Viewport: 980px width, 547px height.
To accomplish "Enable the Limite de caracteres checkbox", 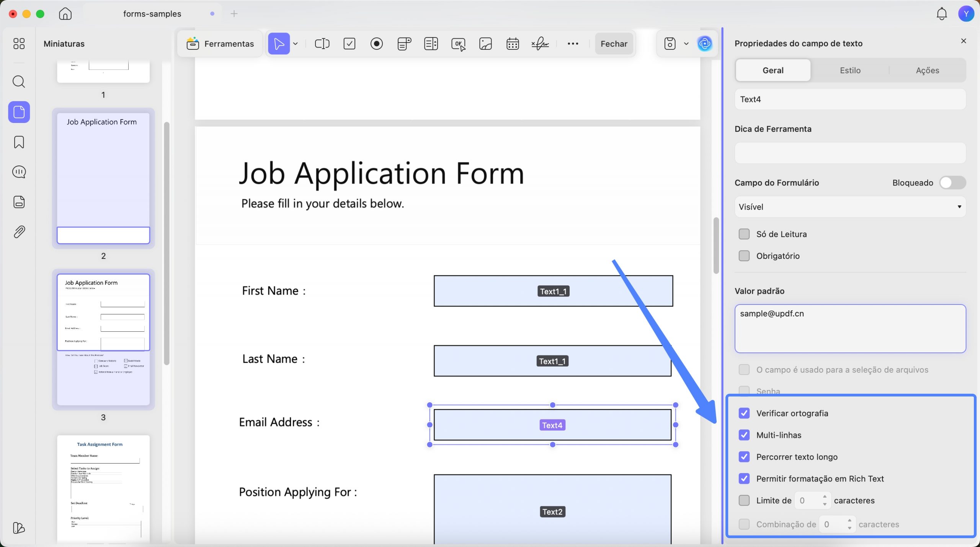I will [x=744, y=501].
